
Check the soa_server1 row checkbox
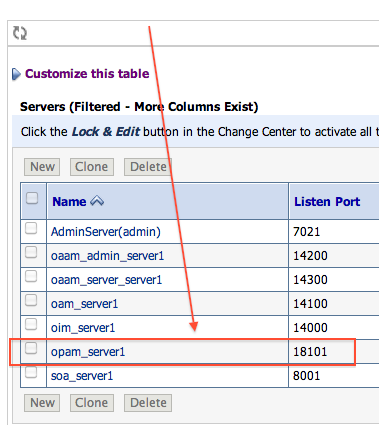[31, 373]
